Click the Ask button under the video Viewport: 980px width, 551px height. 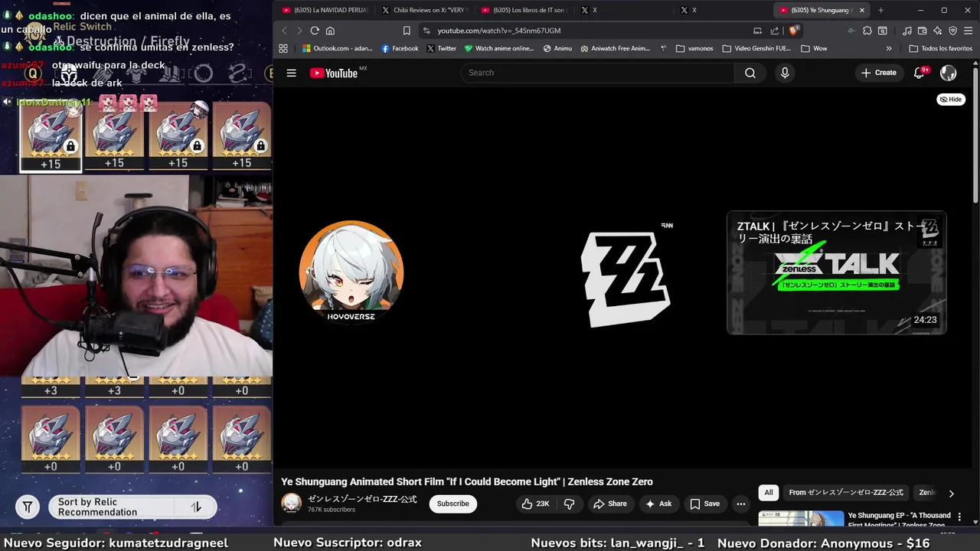(x=658, y=504)
